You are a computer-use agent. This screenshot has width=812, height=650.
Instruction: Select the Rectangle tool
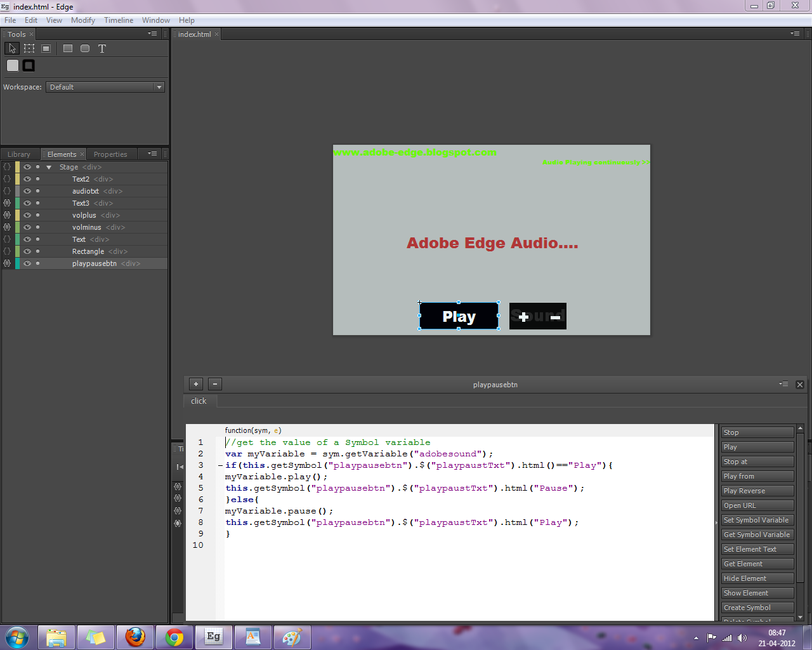(67, 48)
